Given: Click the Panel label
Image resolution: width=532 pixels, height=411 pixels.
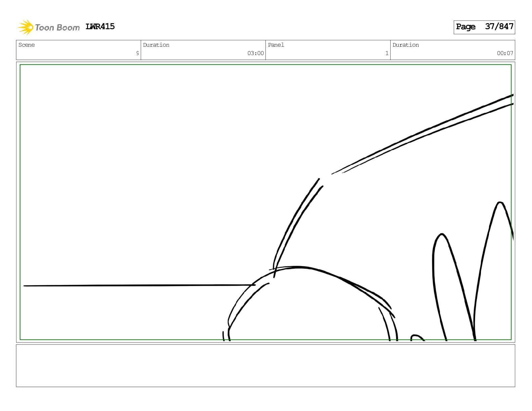Looking at the screenshot, I should (x=276, y=45).
